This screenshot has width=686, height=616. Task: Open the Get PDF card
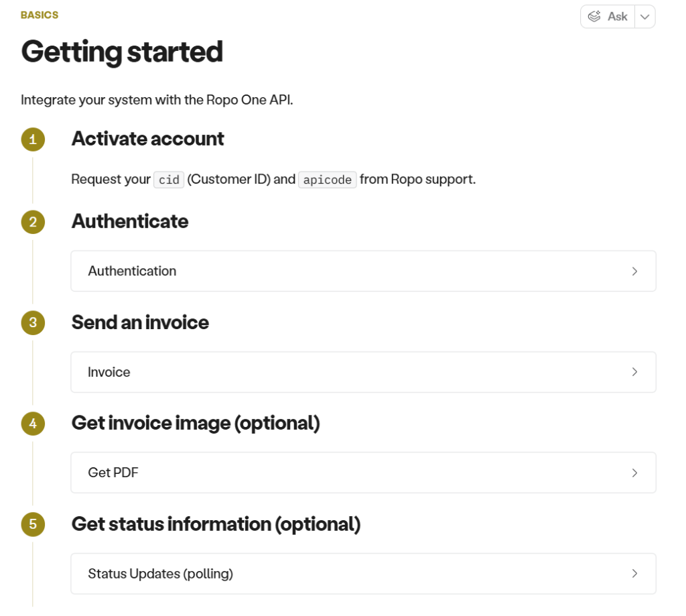(x=113, y=473)
